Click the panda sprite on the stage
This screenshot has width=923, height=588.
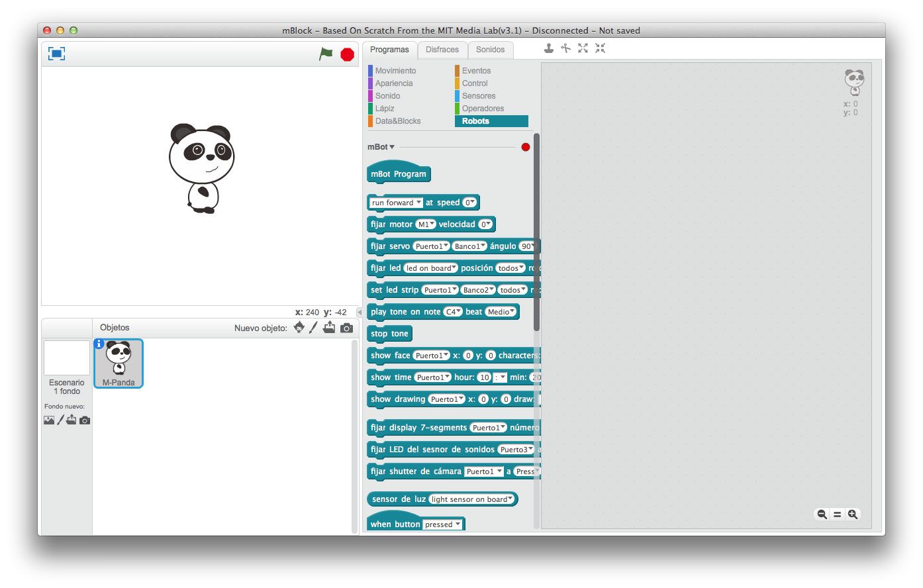point(201,168)
